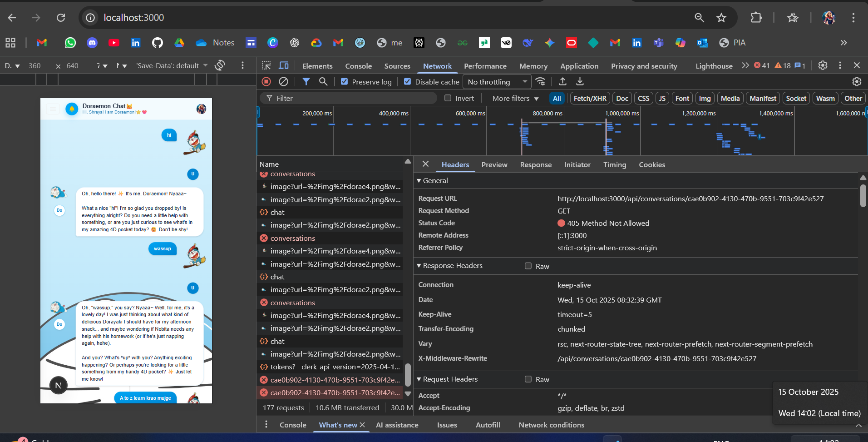Uncheck Disable cache
The image size is (868, 442).
(407, 82)
